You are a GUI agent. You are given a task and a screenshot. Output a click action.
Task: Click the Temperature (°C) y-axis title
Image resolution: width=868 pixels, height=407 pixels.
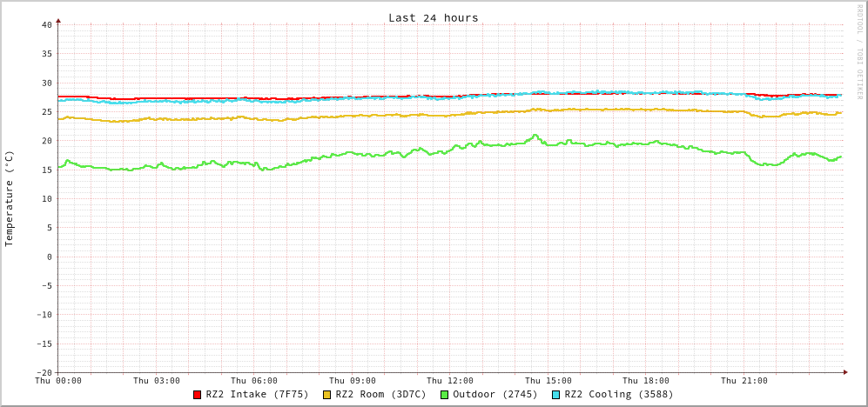pos(10,198)
